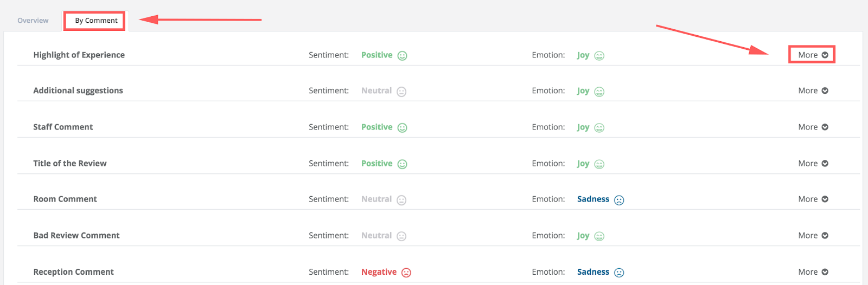Viewport: 868px width, 285px height.
Task: Click the Neutral face icon for Additional suggestions
Action: (x=401, y=92)
